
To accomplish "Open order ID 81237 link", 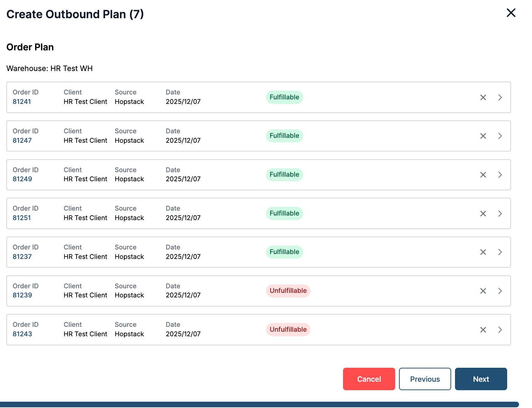I will tap(22, 257).
